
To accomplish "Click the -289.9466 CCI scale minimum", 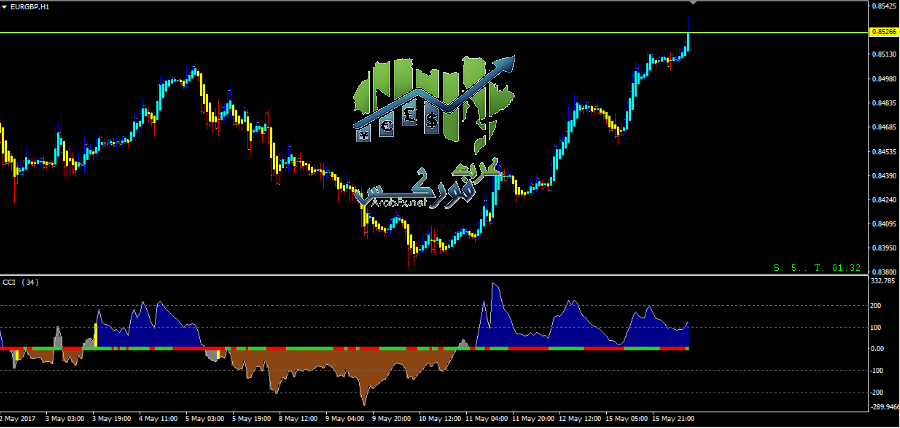I will click(886, 407).
